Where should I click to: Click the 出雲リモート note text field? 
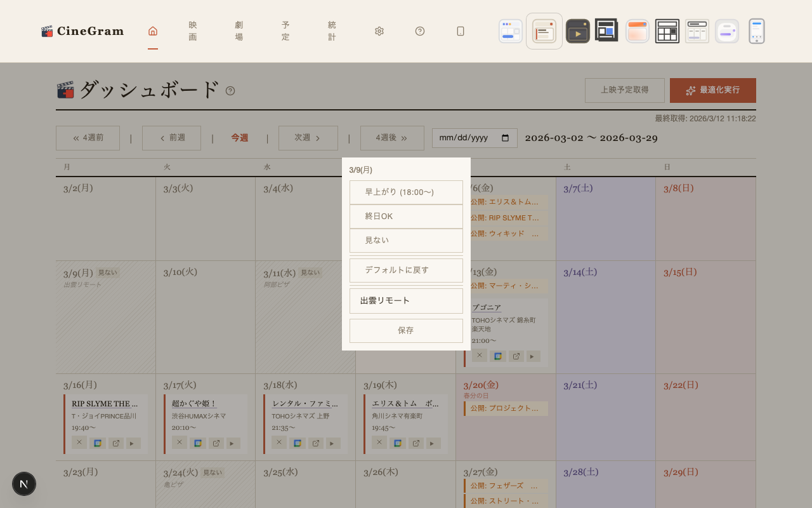(406, 301)
